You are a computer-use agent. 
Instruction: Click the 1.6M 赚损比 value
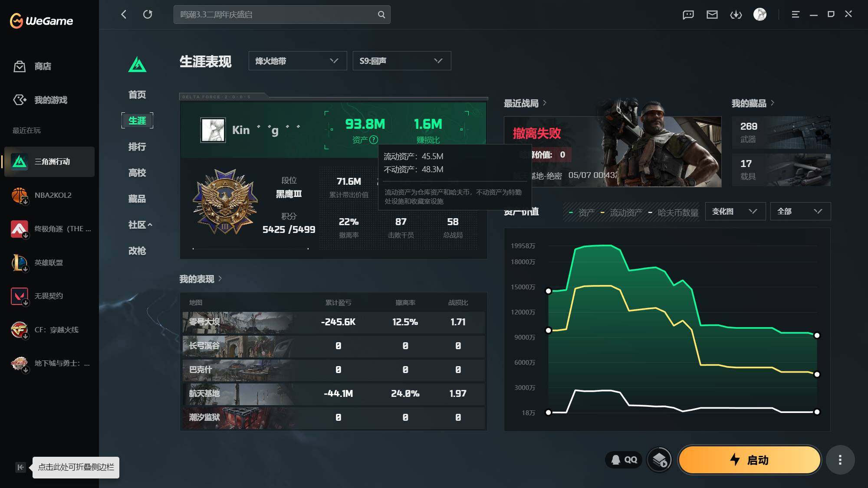click(428, 124)
